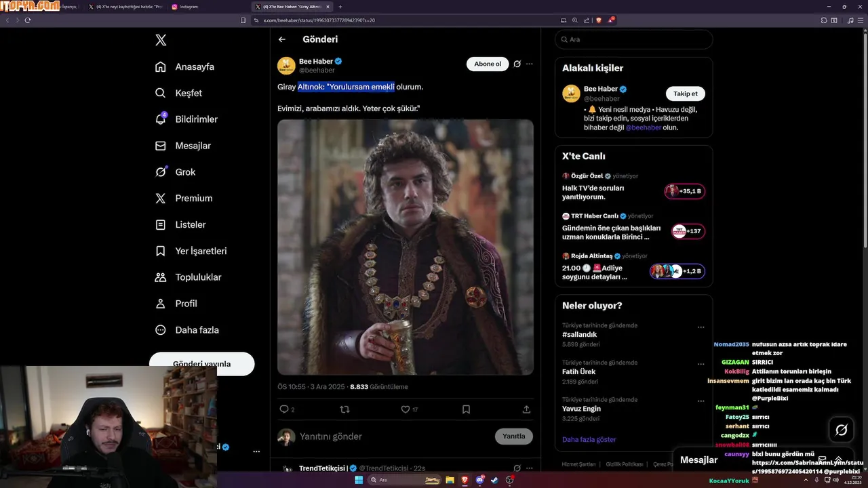Image resolution: width=868 pixels, height=488 pixels.
Task: Open TrendTetikçisi reply options menu
Action: pyautogui.click(x=530, y=468)
